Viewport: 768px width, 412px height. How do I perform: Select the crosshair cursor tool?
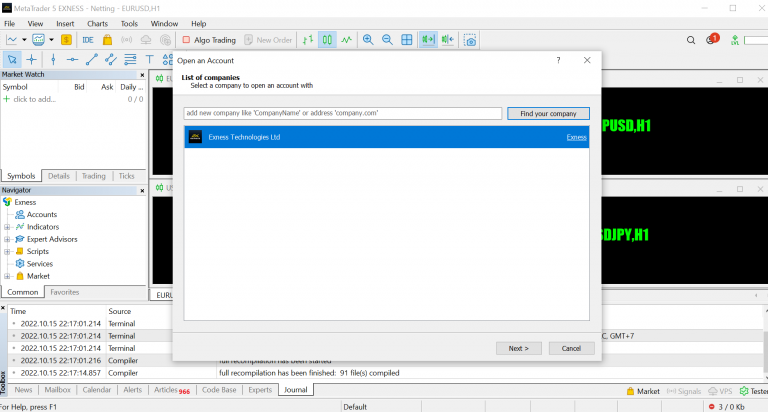[32, 59]
